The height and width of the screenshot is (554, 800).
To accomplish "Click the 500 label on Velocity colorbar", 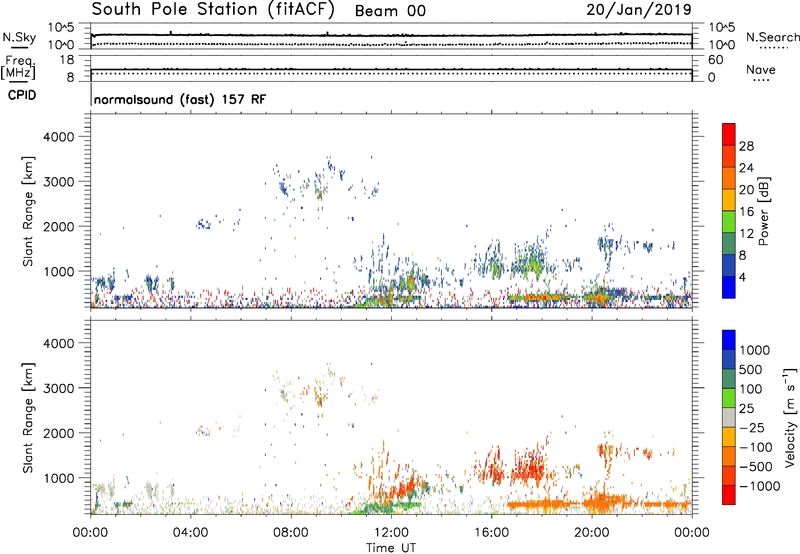I will 751,370.
